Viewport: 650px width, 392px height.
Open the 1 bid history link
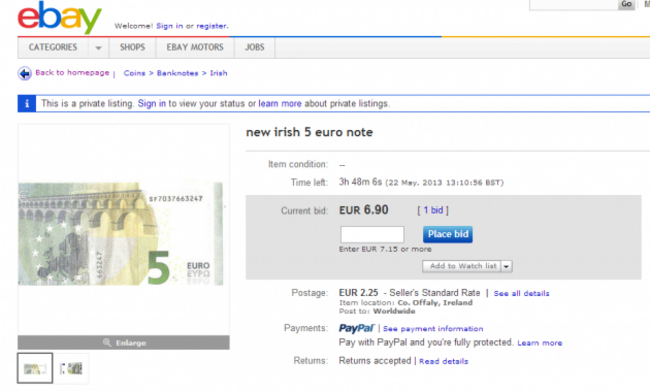433,210
